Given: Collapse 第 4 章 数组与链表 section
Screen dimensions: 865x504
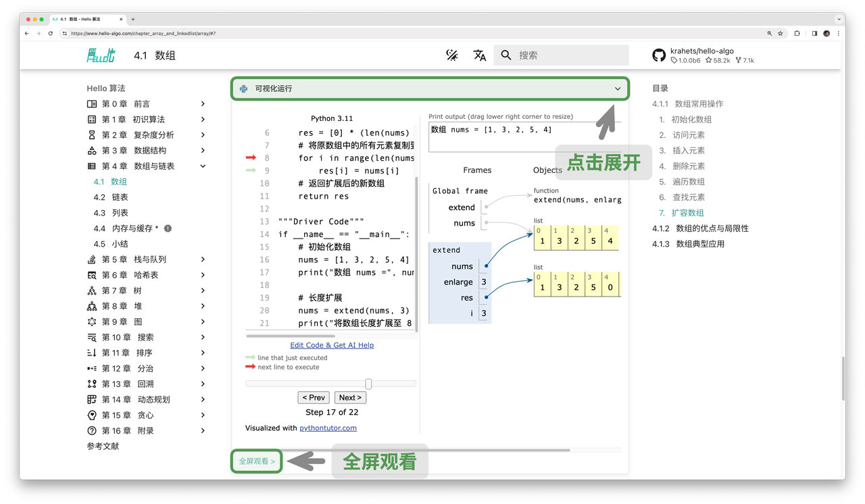Looking at the screenshot, I should pos(203,166).
